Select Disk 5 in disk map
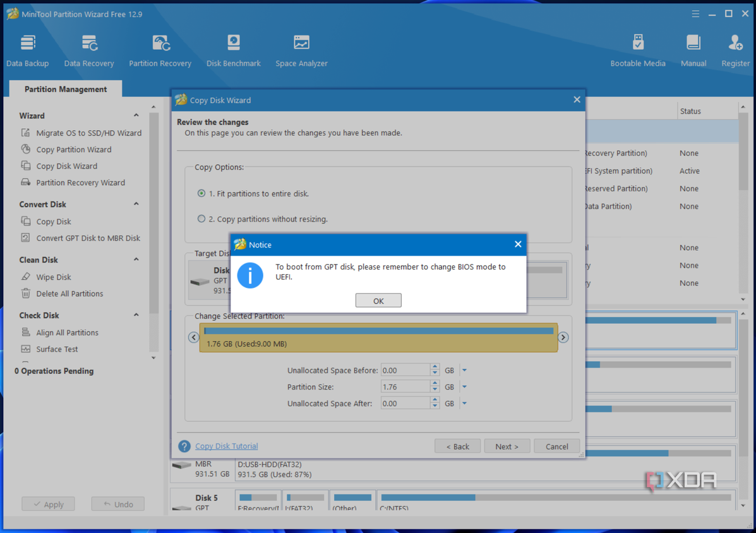The height and width of the screenshot is (533, 756). tap(202, 501)
